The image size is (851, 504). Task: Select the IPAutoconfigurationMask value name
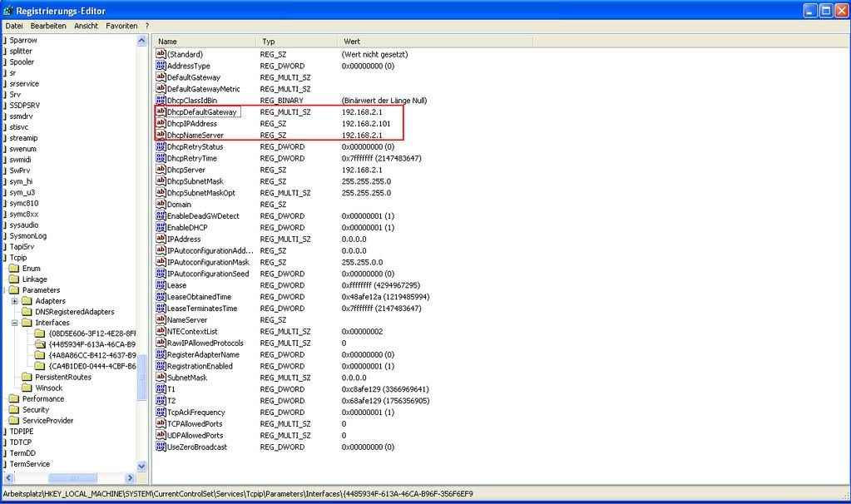[x=208, y=262]
